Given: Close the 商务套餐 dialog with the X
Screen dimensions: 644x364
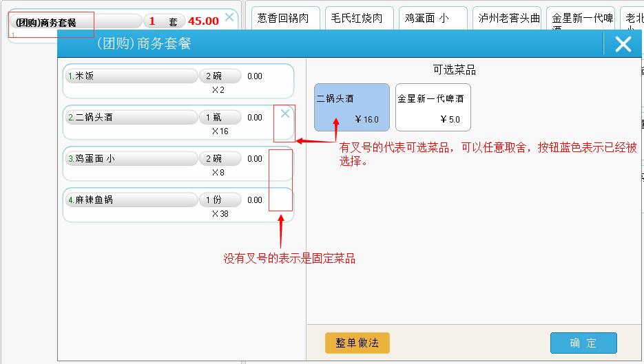Looking at the screenshot, I should click(623, 44).
